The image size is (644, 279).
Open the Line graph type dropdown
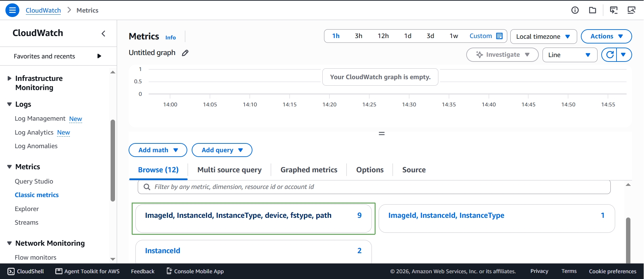570,55
